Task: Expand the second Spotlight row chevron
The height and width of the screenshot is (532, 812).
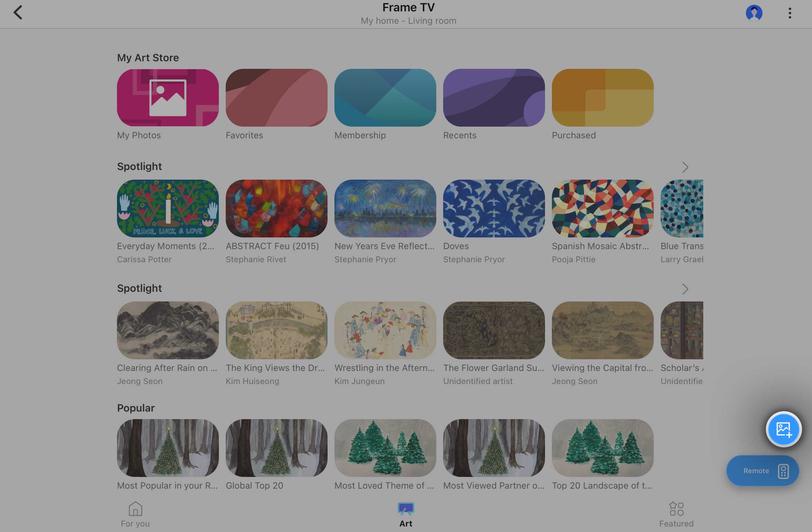Action: [685, 289]
